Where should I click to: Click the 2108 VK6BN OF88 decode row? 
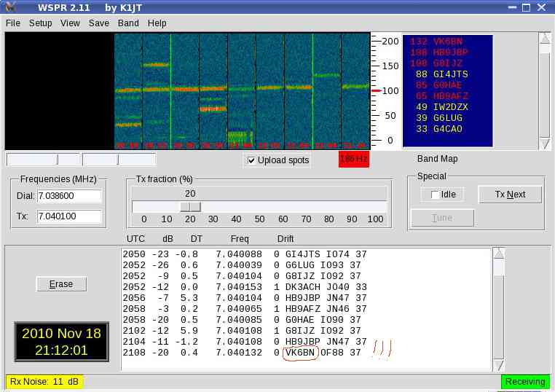(x=242, y=353)
